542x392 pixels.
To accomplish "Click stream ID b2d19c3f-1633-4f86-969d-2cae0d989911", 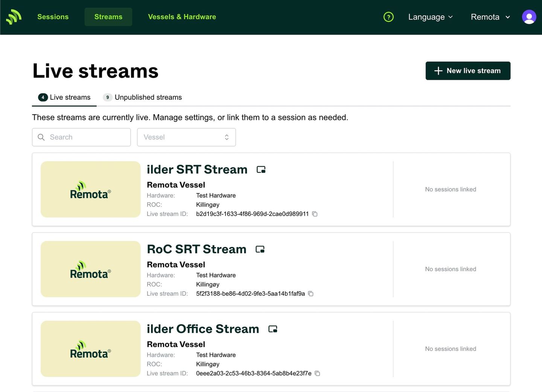I will click(252, 214).
